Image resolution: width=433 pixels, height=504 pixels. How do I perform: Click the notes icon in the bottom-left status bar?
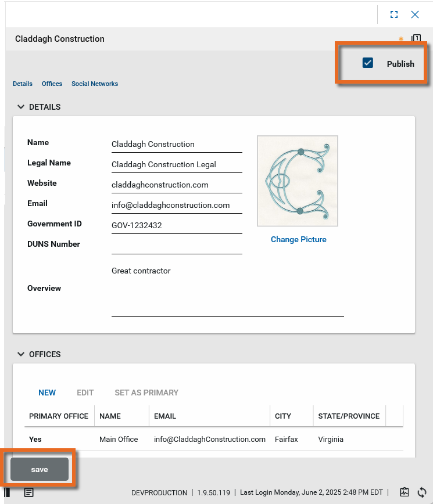tap(28, 492)
